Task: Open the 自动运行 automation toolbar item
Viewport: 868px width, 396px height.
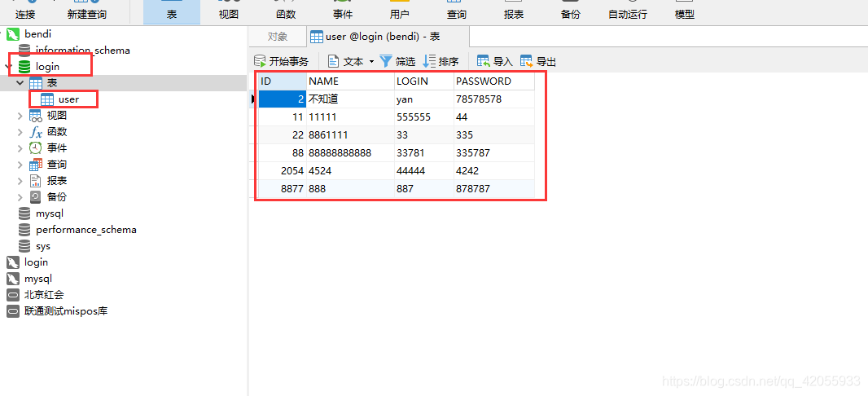Action: [x=628, y=12]
